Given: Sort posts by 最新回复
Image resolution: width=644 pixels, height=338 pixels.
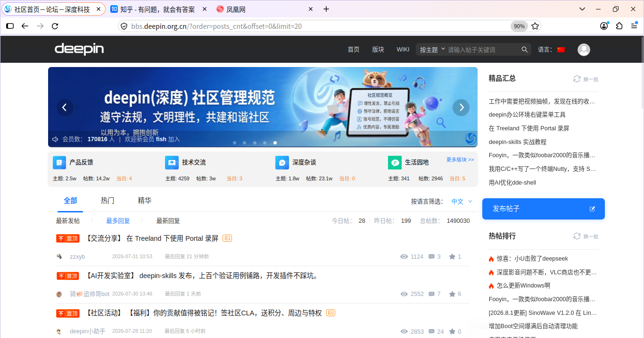Looking at the screenshot, I should click(168, 221).
